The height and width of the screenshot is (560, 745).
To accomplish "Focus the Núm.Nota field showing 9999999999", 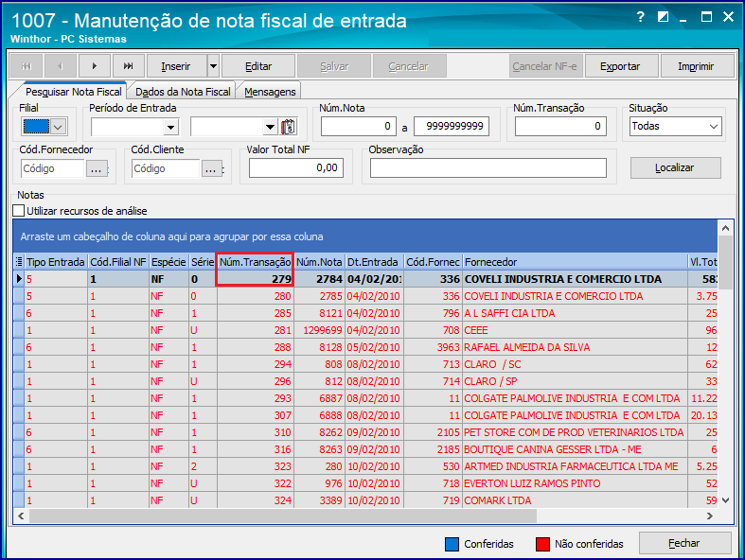I will click(452, 127).
